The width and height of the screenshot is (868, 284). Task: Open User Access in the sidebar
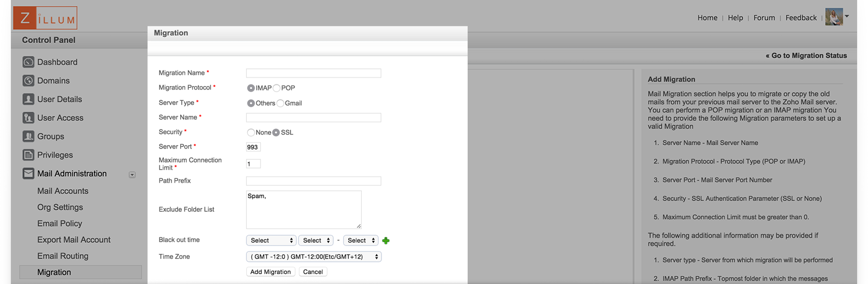click(60, 118)
